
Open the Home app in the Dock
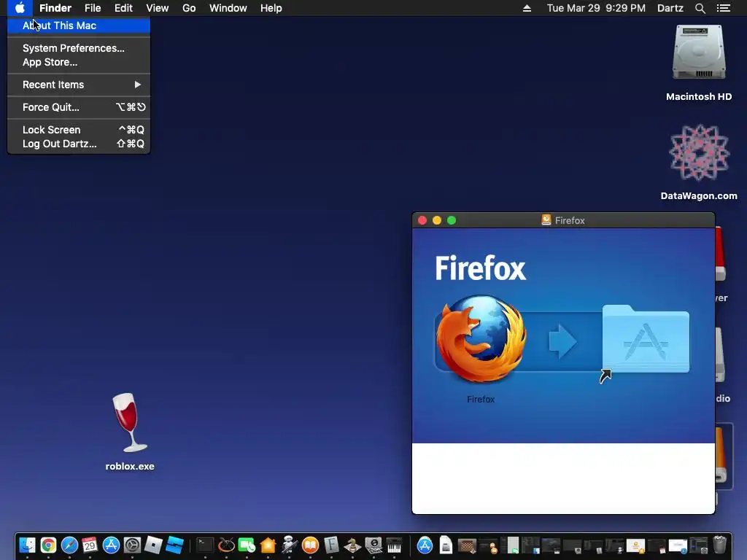[268, 545]
